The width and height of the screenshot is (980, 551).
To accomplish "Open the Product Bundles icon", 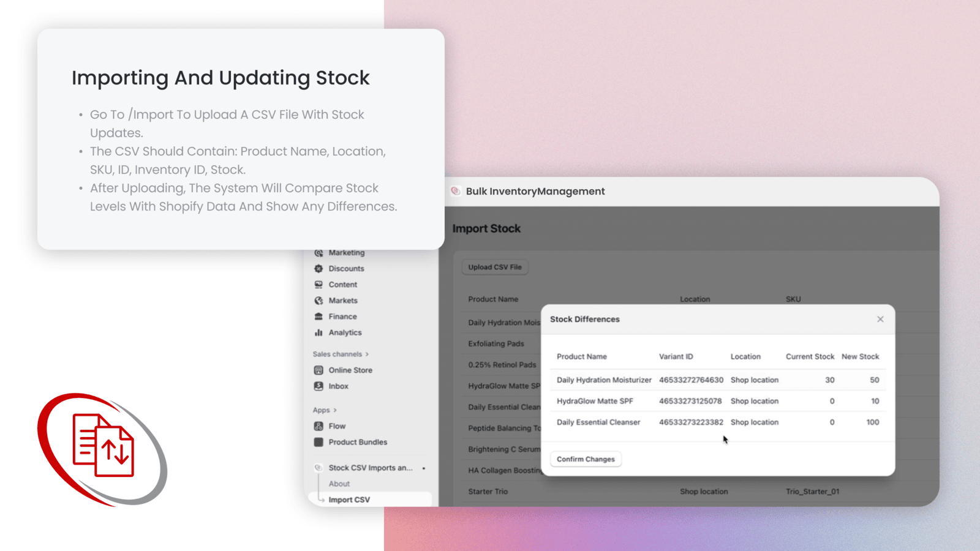I will click(319, 441).
